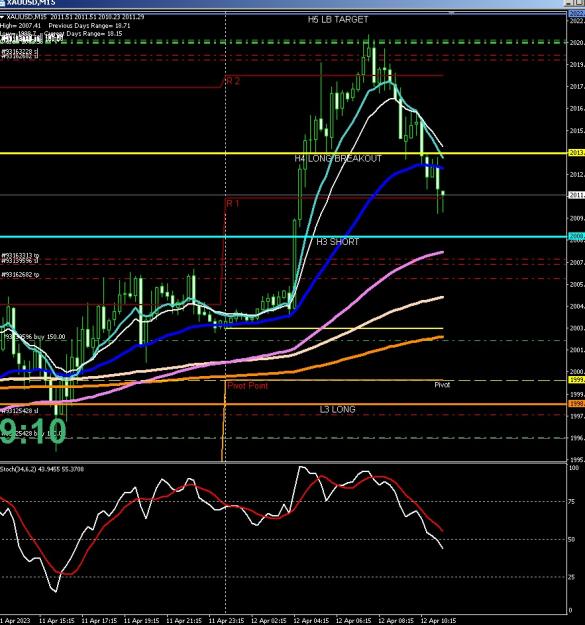Click the Stoch(34,6,2) indicator label
The height and width of the screenshot is (625, 585).
(x=42, y=469)
